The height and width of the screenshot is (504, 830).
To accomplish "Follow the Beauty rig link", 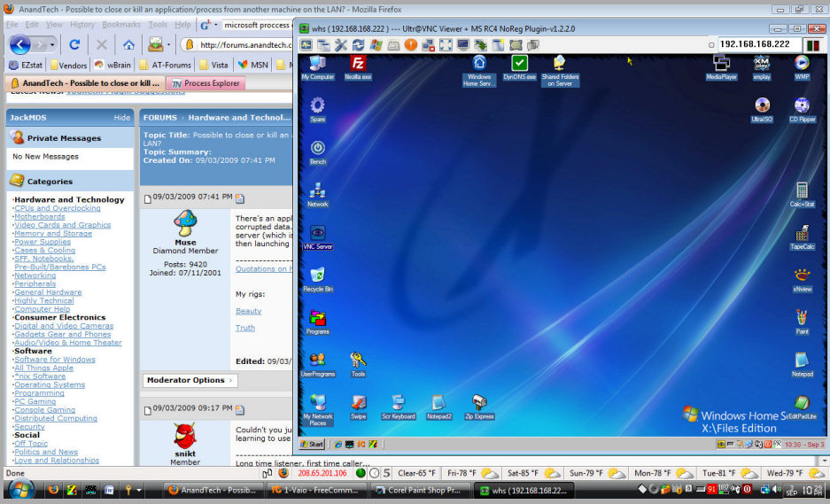I will pyautogui.click(x=248, y=311).
